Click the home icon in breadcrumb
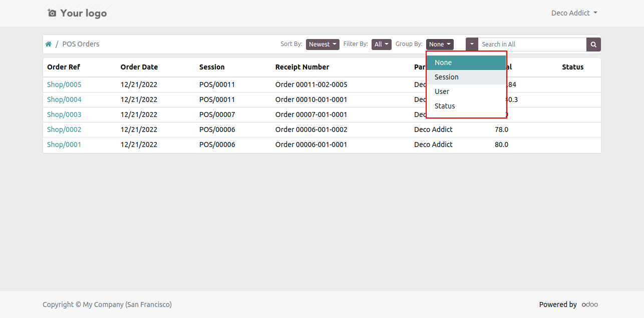This screenshot has height=318, width=644. [49, 44]
